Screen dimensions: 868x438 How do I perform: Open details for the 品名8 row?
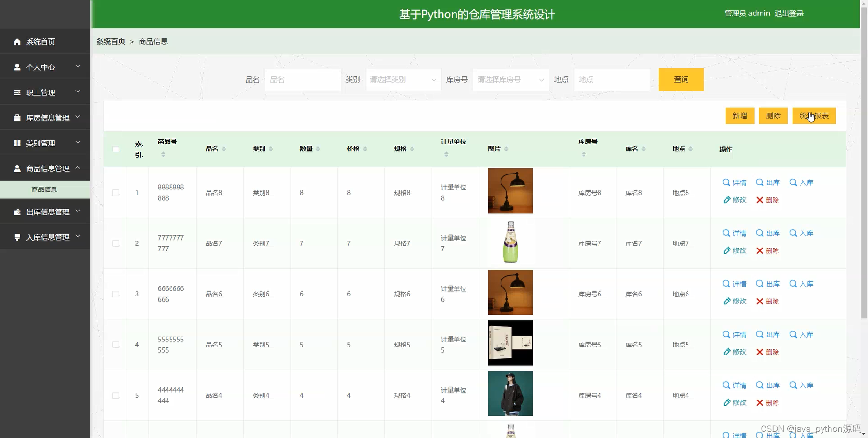point(734,182)
